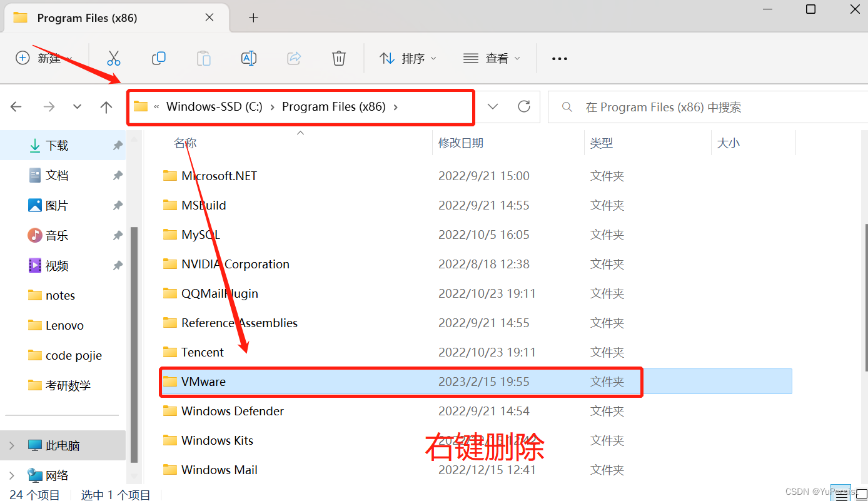Click Windows-SSD (C:) in breadcrumb path
The image size is (868, 501).
(214, 106)
